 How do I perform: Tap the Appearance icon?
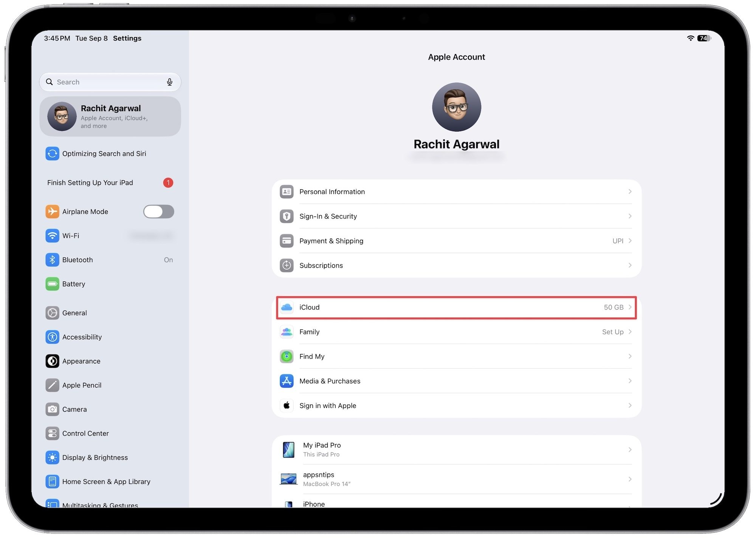pos(52,361)
